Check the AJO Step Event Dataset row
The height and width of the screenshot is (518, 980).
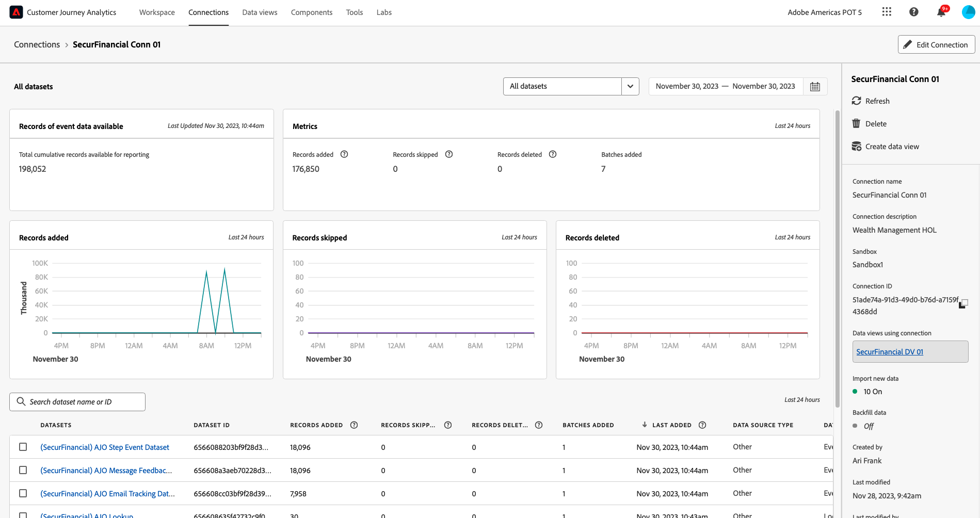click(x=23, y=447)
